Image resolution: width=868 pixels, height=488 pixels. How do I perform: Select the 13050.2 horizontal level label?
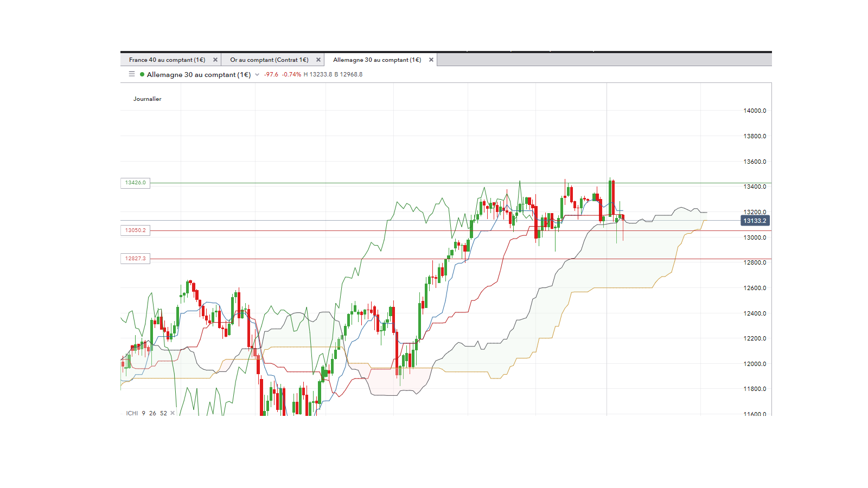[x=135, y=230]
